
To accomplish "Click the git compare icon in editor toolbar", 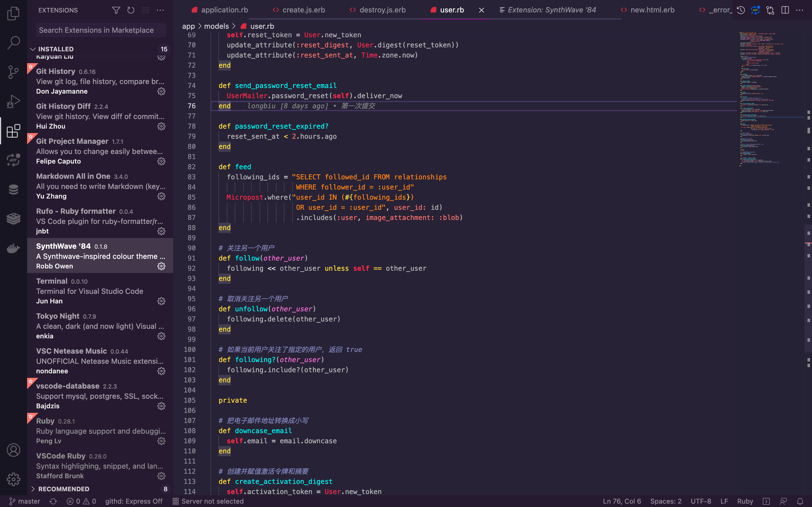I will 755,10.
